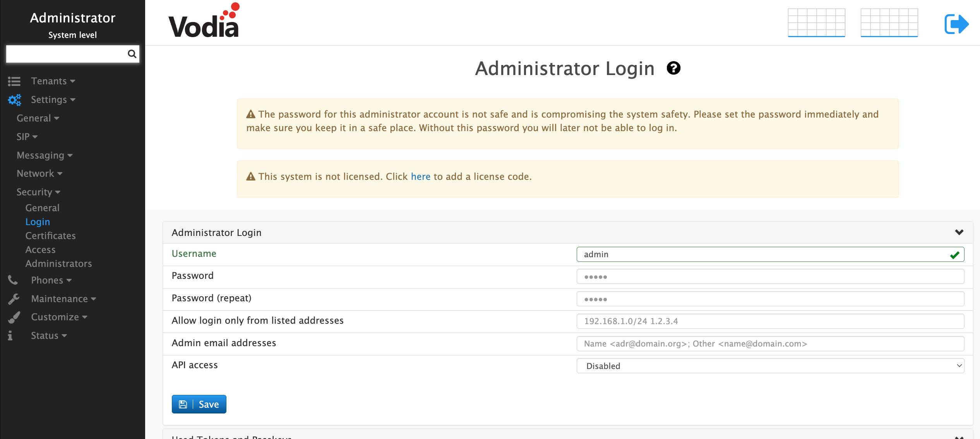Open the Administrators page from sidebar
The height and width of the screenshot is (439, 980).
click(x=58, y=263)
